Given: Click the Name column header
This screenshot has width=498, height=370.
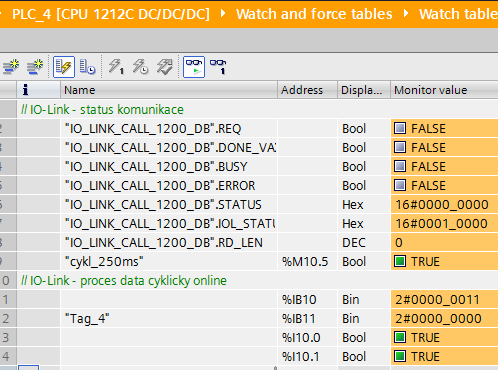Looking at the screenshot, I should (x=169, y=90).
